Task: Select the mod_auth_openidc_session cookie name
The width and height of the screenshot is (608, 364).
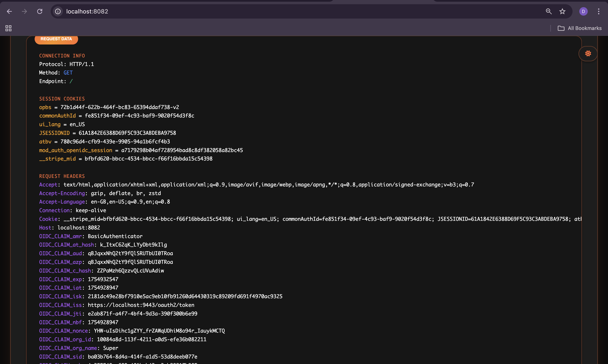Action: pyautogui.click(x=76, y=150)
